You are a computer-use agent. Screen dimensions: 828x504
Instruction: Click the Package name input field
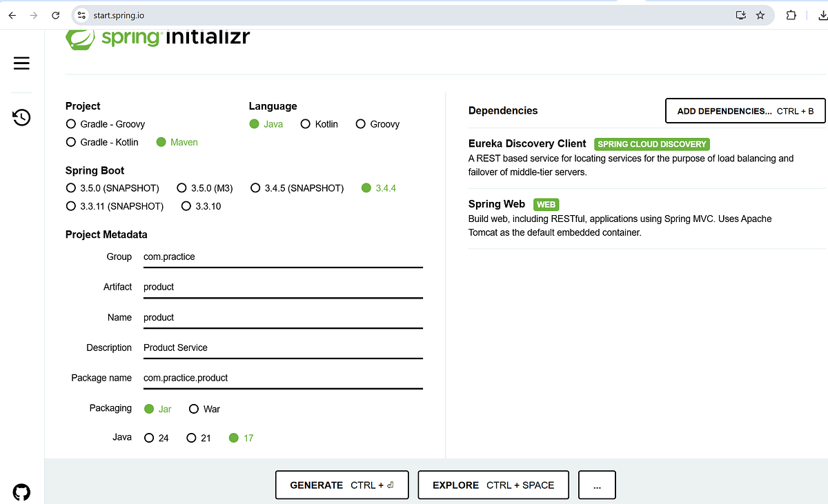[x=283, y=379]
